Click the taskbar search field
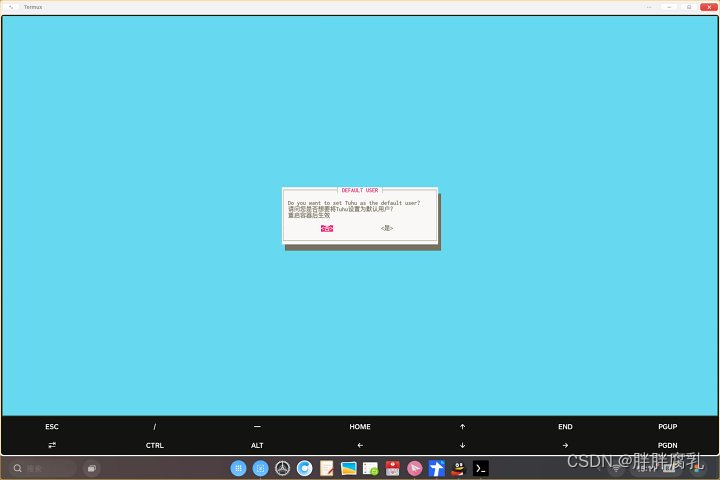 click(x=42, y=469)
